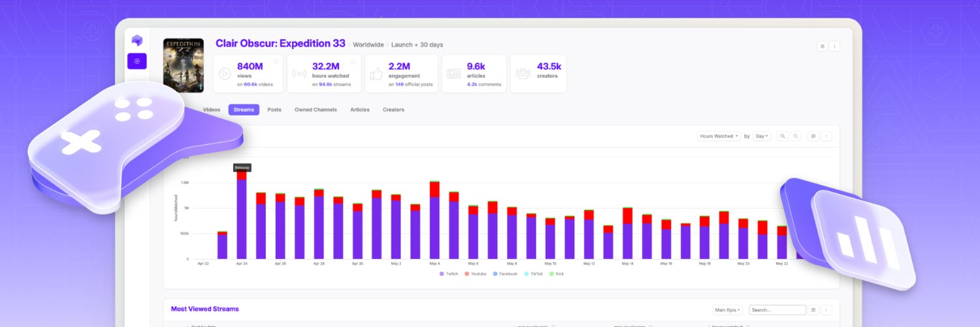The height and width of the screenshot is (327, 980).
Task: Click the Launch + 30 days breadcrumb
Action: pyautogui.click(x=417, y=44)
